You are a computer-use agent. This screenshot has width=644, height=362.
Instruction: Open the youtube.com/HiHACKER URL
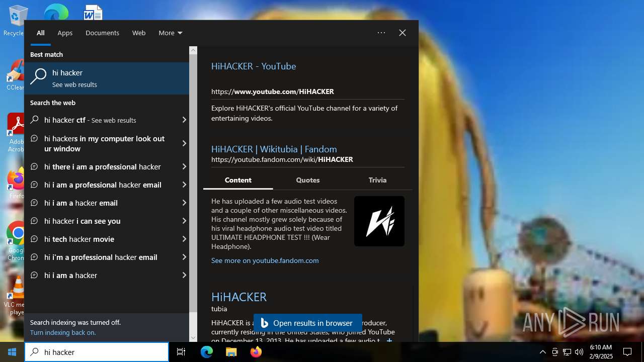coord(273,92)
